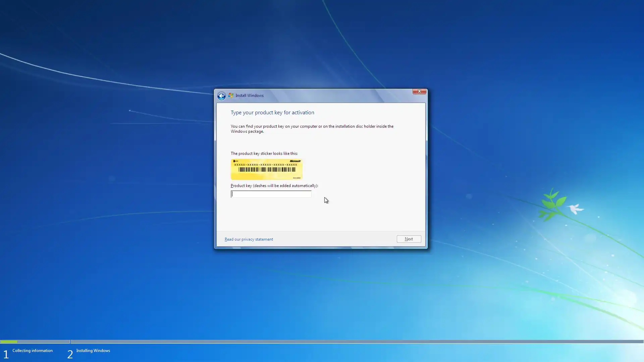Click the step number 1 at bottom
644x362 pixels.
[x=6, y=354]
